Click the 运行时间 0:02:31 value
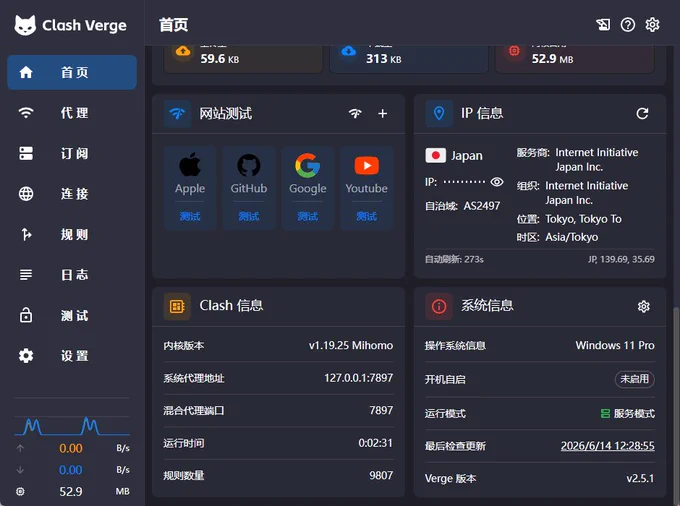Screen dimensions: 680x506 (375, 443)
